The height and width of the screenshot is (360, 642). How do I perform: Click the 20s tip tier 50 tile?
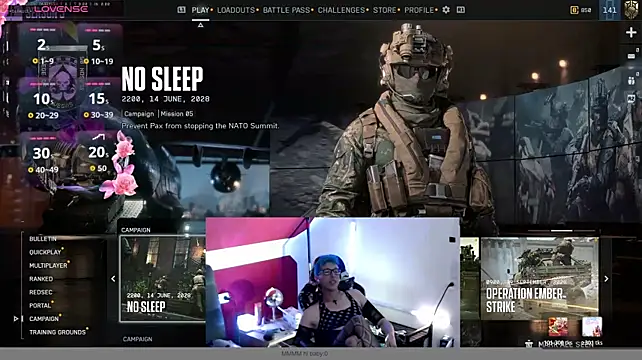[x=99, y=157]
